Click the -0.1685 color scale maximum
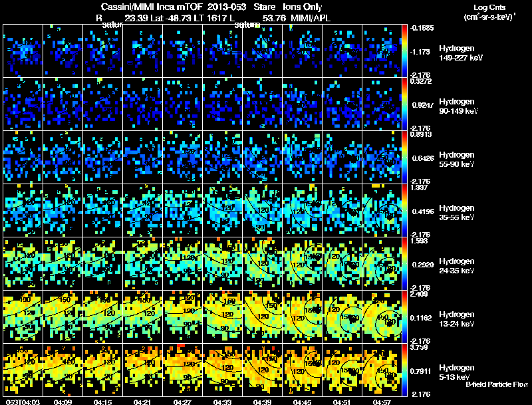This screenshot has height=405, width=532. click(422, 28)
